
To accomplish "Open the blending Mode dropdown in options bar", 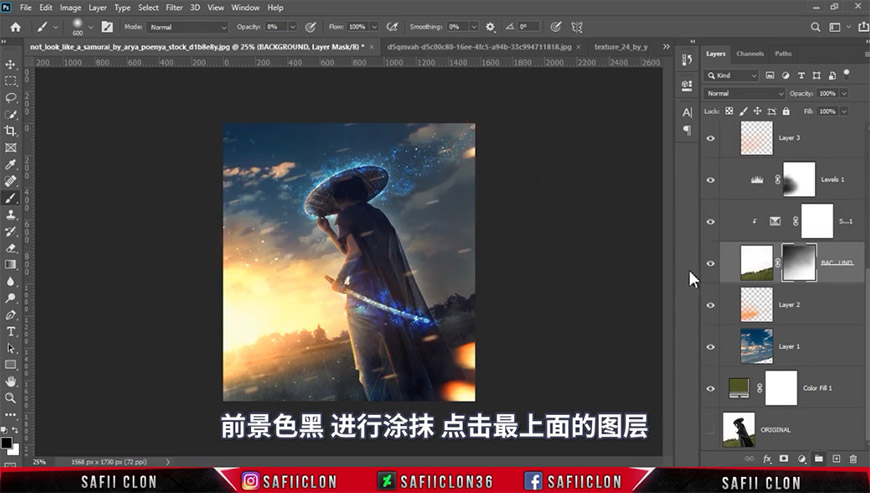I will [188, 27].
